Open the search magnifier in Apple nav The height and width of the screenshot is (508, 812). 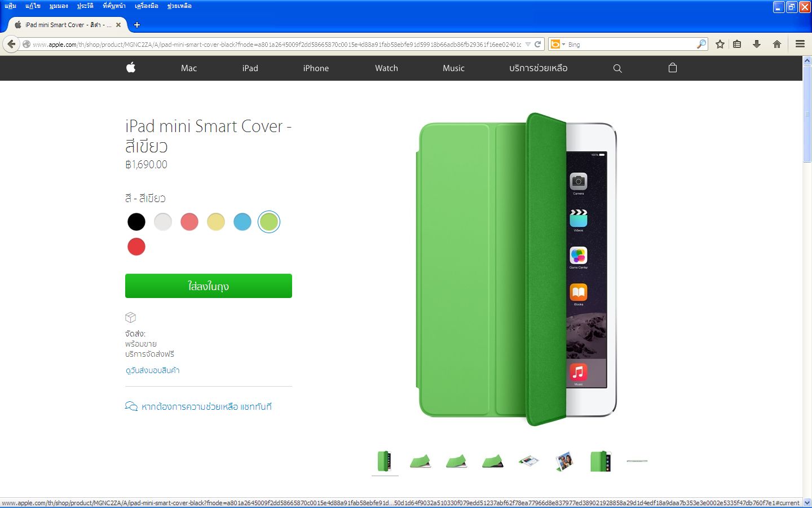tap(617, 68)
